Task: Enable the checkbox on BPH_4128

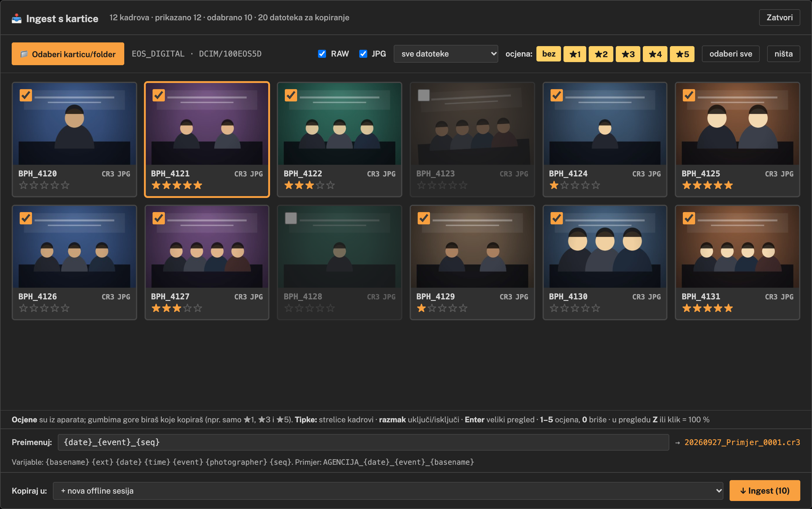Action: [291, 218]
